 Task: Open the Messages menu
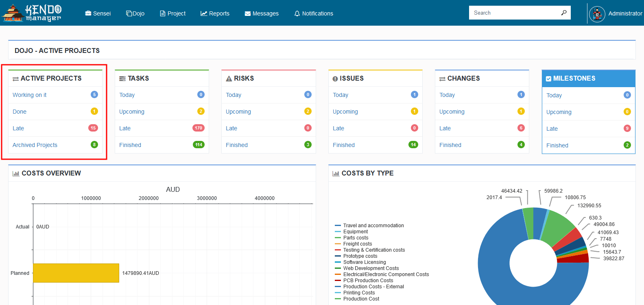[262, 13]
